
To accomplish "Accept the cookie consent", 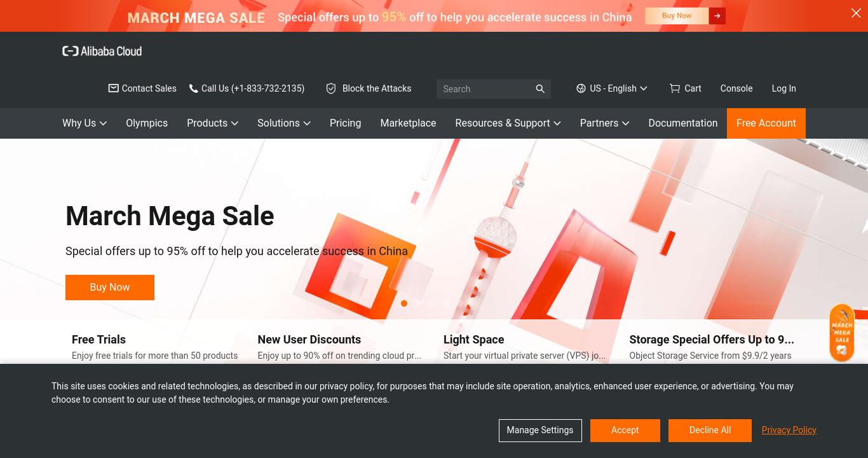I will click(x=625, y=431).
